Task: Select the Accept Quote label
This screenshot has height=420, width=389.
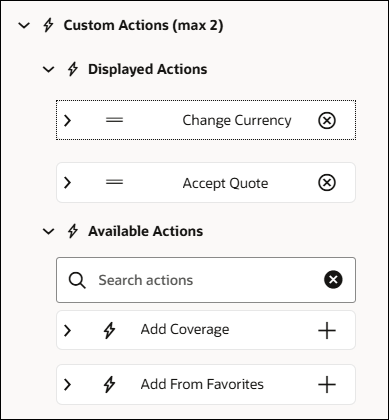Action: [x=225, y=183]
